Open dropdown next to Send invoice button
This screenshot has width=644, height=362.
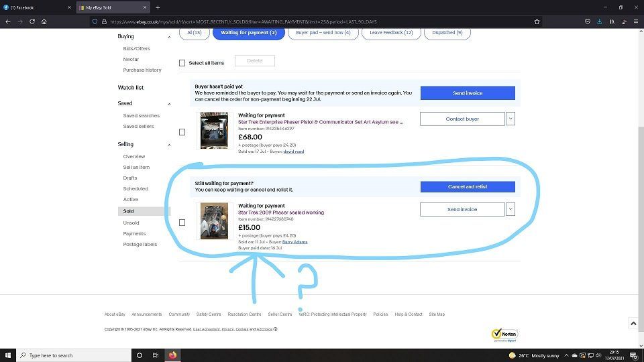(511, 209)
